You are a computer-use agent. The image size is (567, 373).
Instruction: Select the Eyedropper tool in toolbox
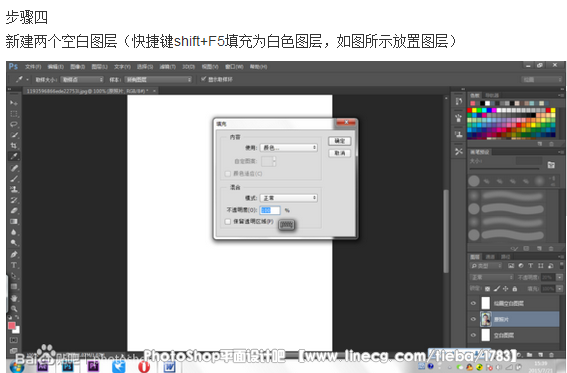click(x=14, y=157)
